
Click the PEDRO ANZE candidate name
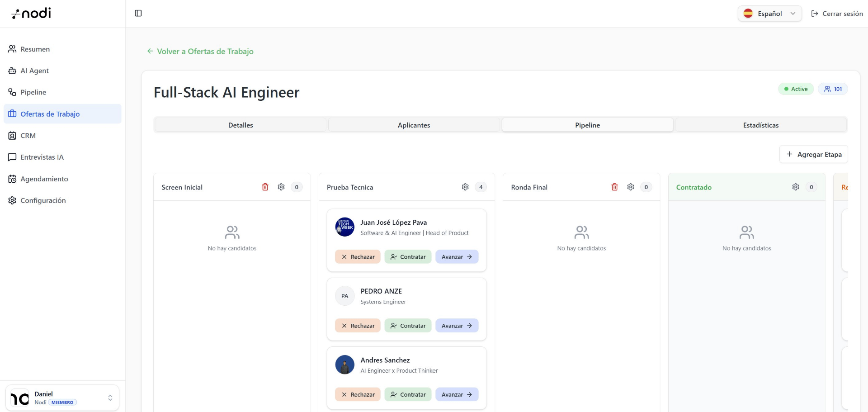click(x=381, y=291)
